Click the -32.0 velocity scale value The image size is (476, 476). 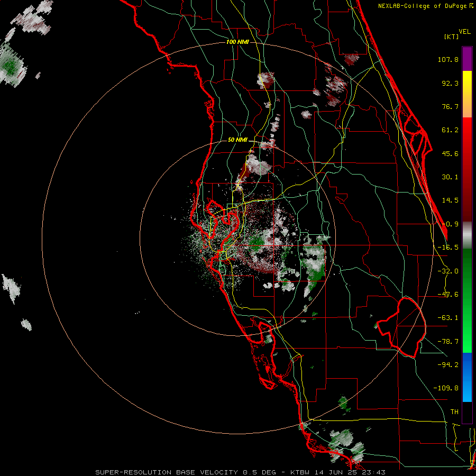click(x=448, y=271)
